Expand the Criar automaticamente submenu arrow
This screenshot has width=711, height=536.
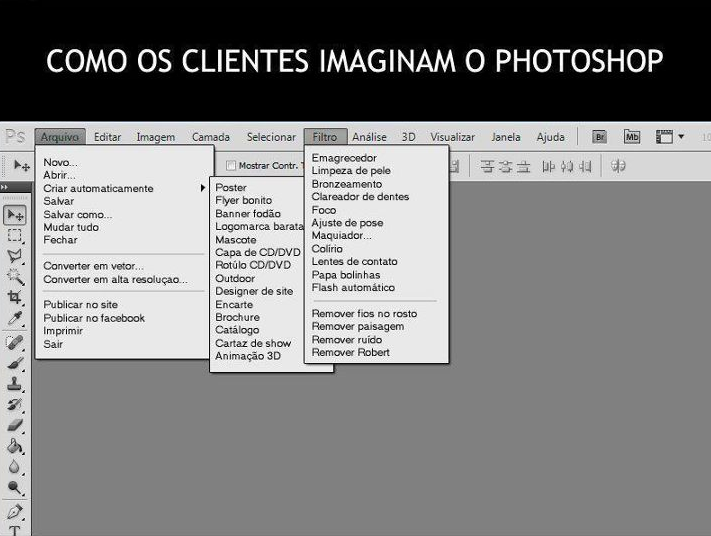(x=203, y=188)
